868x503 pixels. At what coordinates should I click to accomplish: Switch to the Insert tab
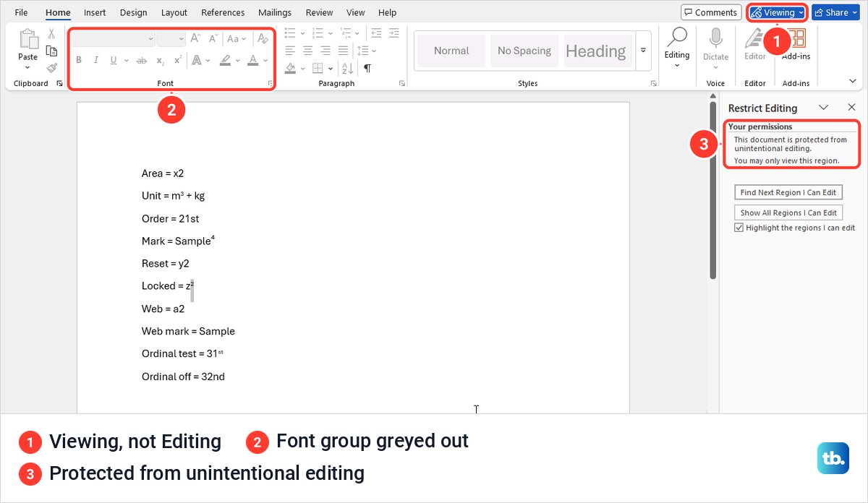coord(95,12)
